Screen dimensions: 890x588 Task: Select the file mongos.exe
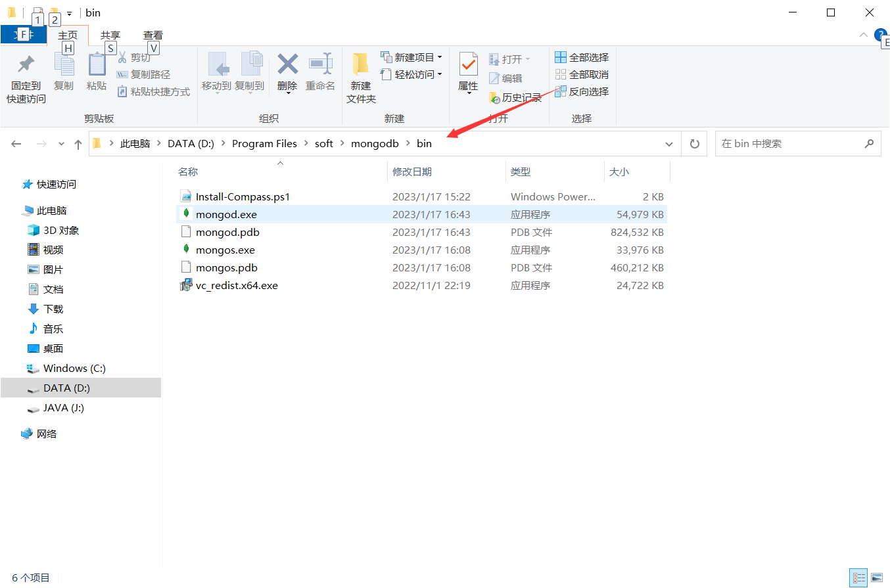coord(421,250)
